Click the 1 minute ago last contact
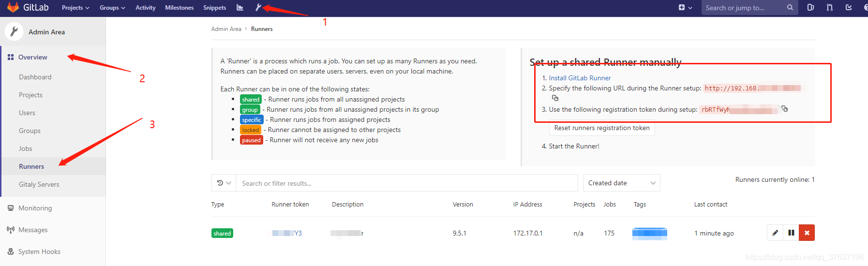This screenshot has width=868, height=266. click(x=714, y=233)
